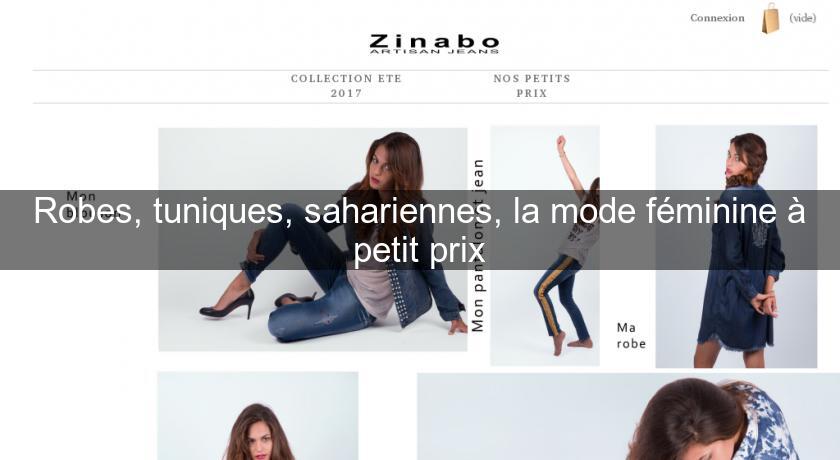This screenshot has height=460, width=840.
Task: Click the vertical Mon pantalon jean label
Action: 478,245
